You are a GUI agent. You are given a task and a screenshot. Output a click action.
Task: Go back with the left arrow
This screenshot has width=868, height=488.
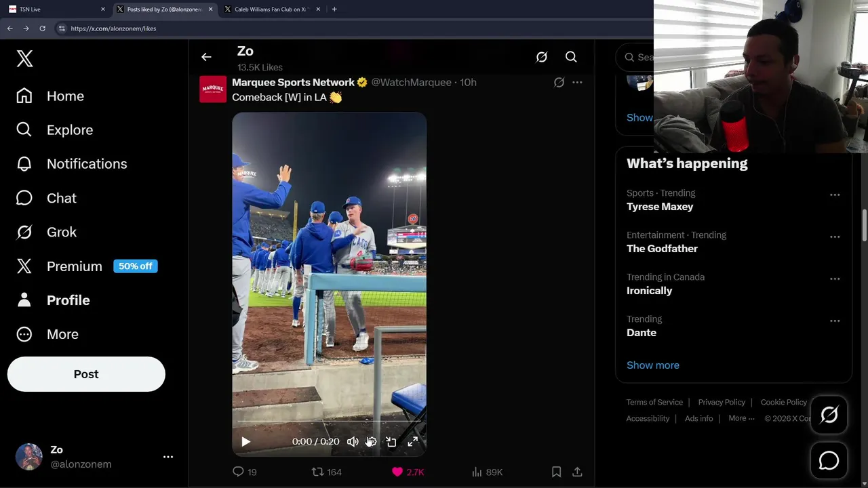pyautogui.click(x=206, y=57)
